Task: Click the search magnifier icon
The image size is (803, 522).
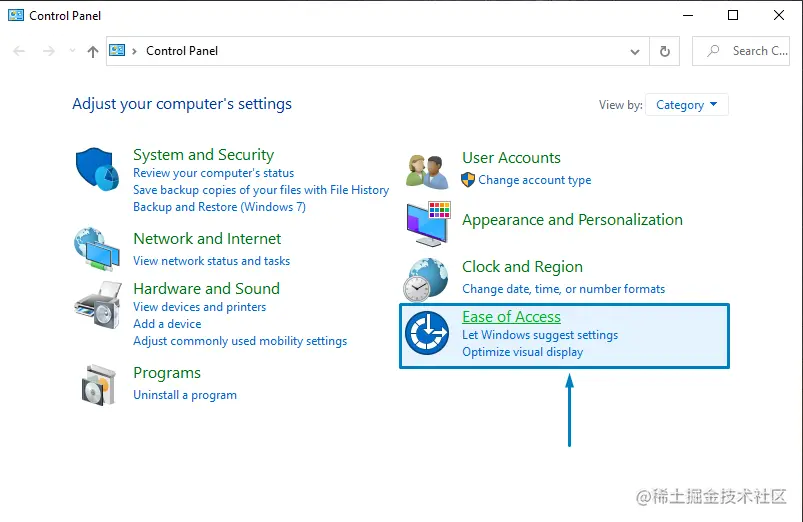Action: (713, 51)
